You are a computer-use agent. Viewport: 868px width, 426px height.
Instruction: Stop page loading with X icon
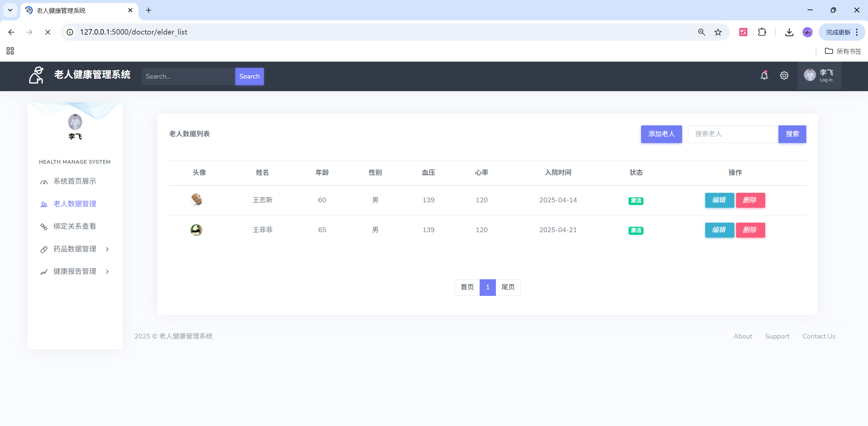(x=48, y=32)
